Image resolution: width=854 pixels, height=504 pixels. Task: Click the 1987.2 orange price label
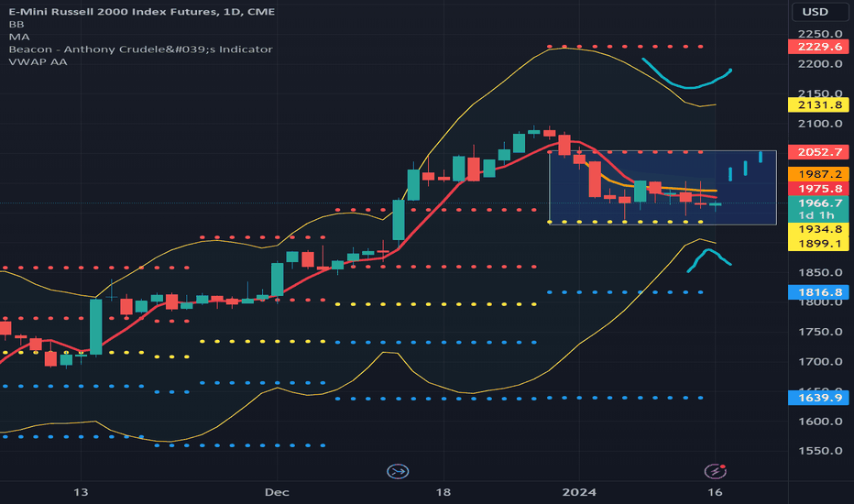click(818, 174)
